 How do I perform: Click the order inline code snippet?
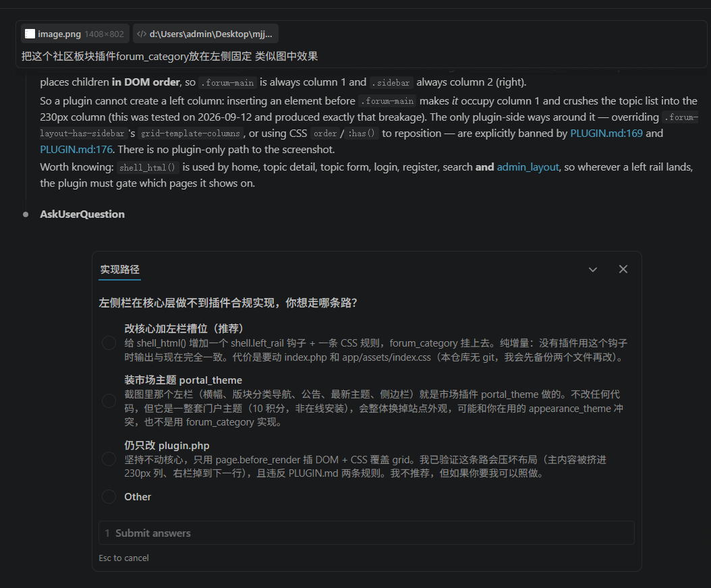coord(325,134)
